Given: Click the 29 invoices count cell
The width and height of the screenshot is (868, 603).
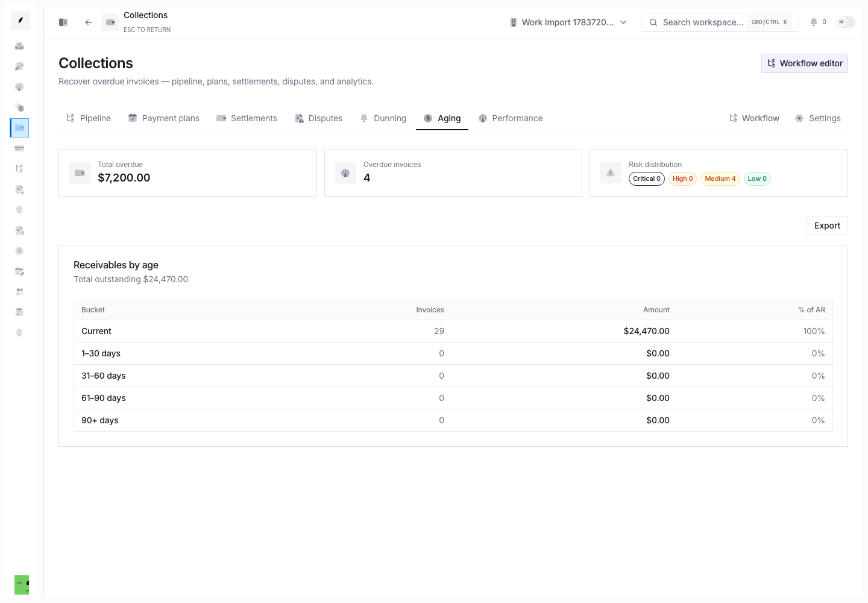Looking at the screenshot, I should [439, 331].
